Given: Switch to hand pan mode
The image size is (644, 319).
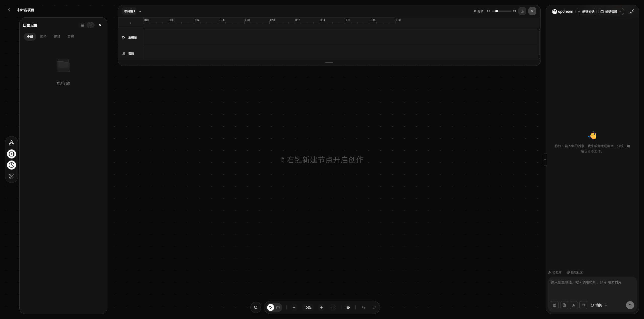Looking at the screenshot, I should click(278, 307).
